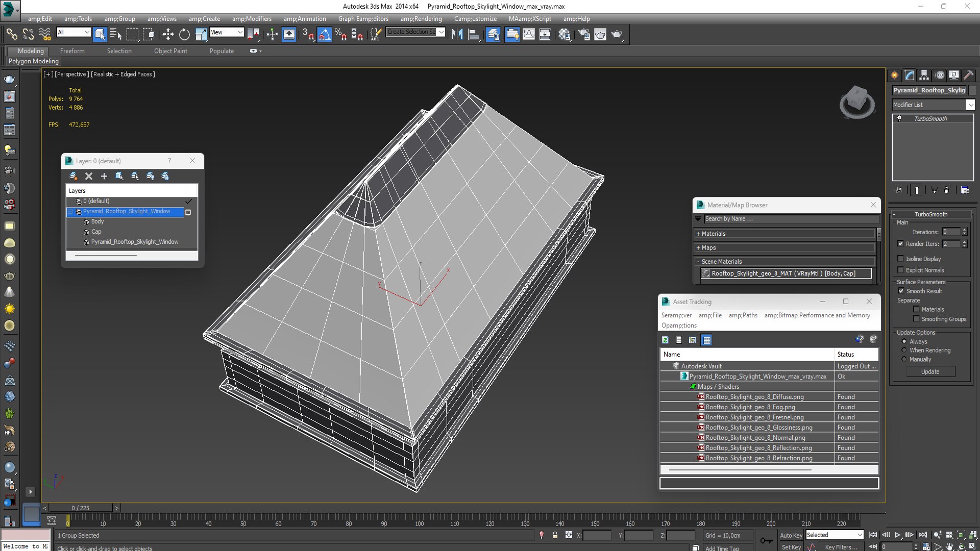Click the Play Animation button
This screenshot has width=980, height=551.
coord(898,535)
